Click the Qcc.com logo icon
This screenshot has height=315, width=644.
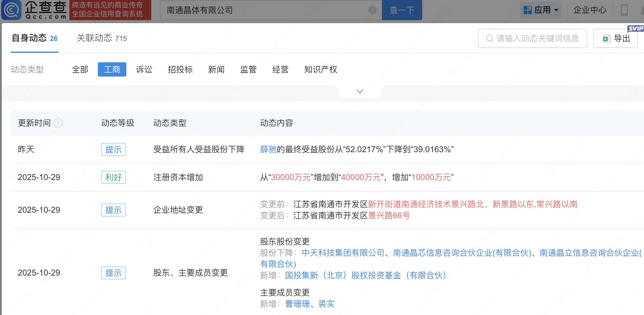point(11,10)
